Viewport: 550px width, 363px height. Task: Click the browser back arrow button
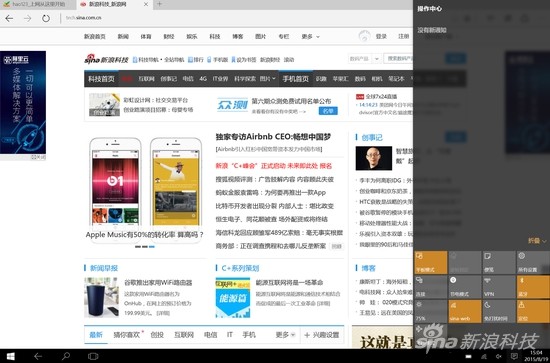coord(9,18)
